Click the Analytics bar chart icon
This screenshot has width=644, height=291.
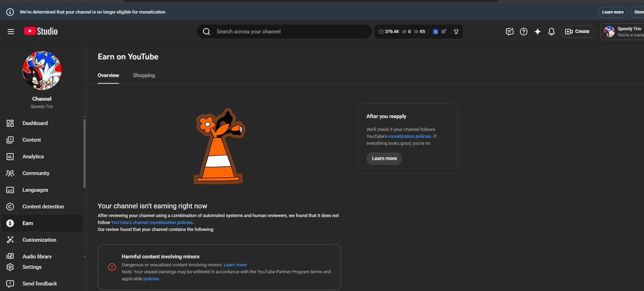(x=10, y=156)
